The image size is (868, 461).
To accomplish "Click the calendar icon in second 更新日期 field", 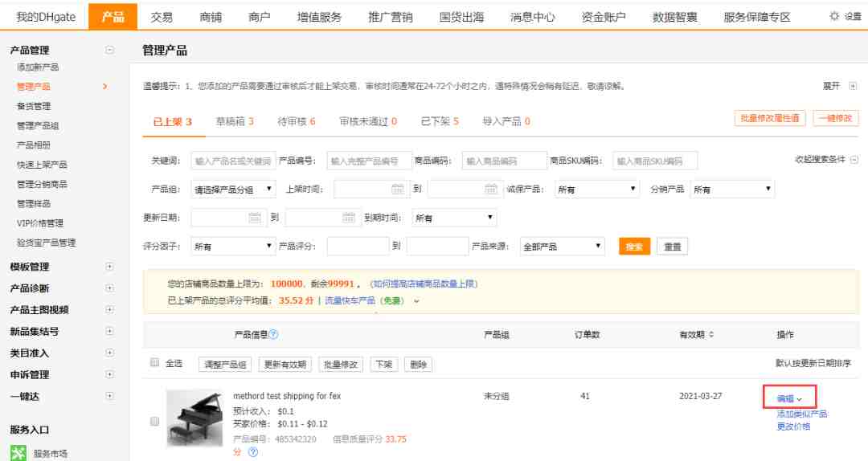I will coord(348,218).
